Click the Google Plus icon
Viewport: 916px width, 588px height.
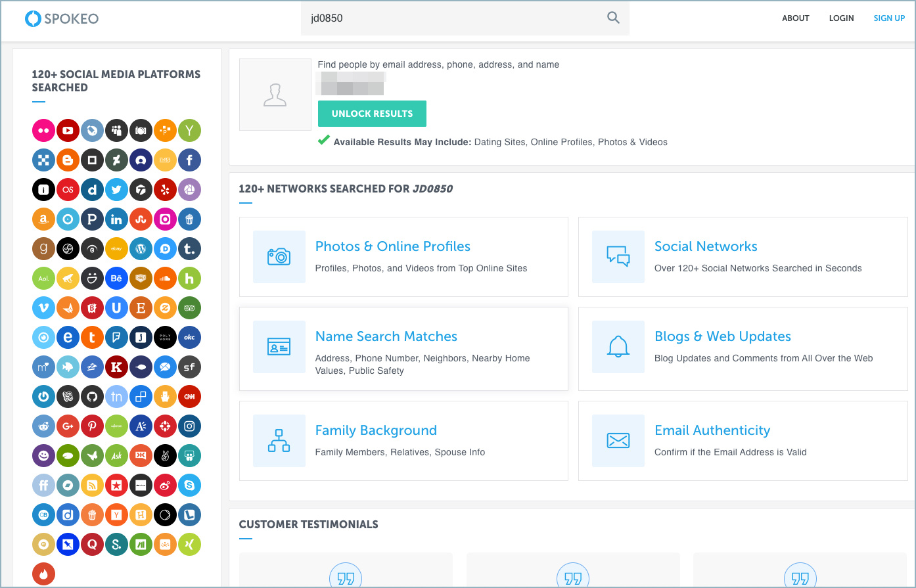point(68,426)
